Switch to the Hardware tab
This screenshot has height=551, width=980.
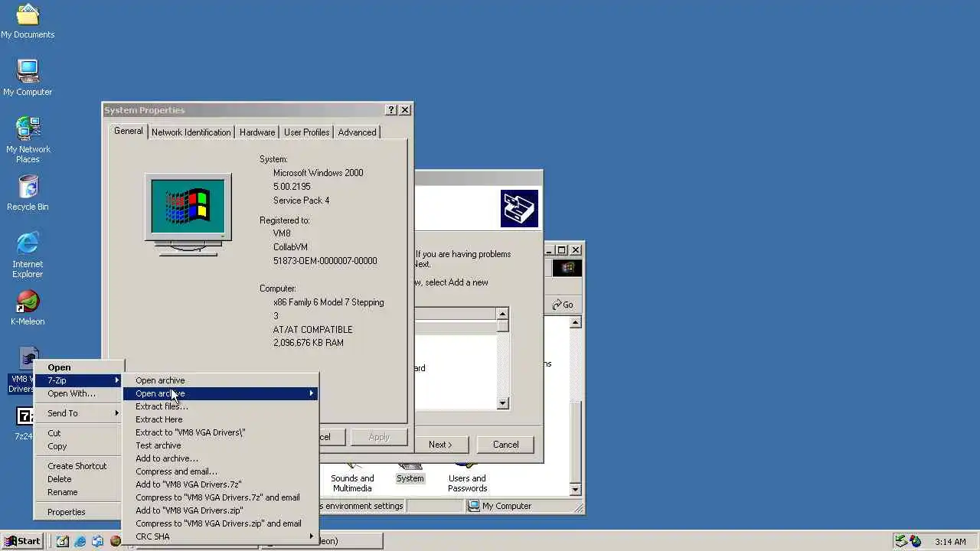pyautogui.click(x=257, y=132)
